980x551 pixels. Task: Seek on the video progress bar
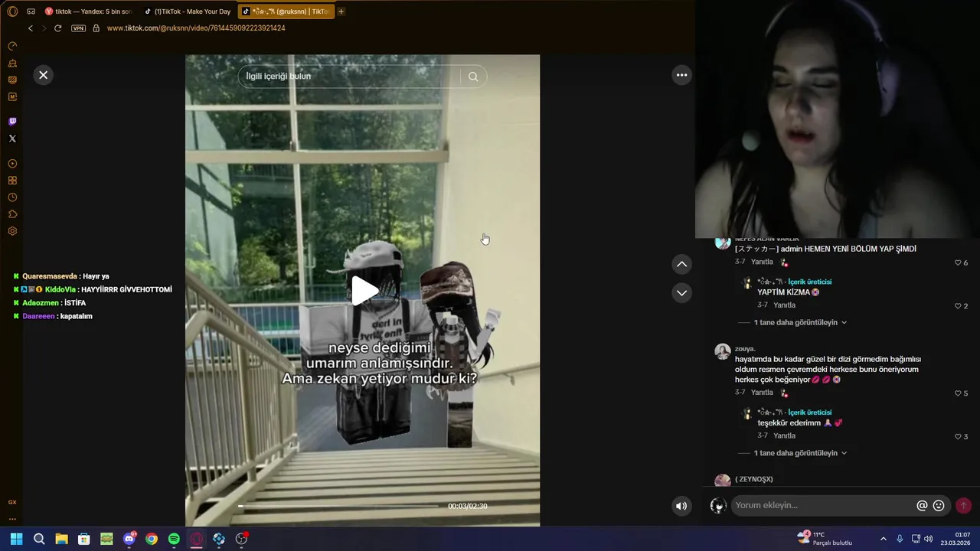[338, 506]
